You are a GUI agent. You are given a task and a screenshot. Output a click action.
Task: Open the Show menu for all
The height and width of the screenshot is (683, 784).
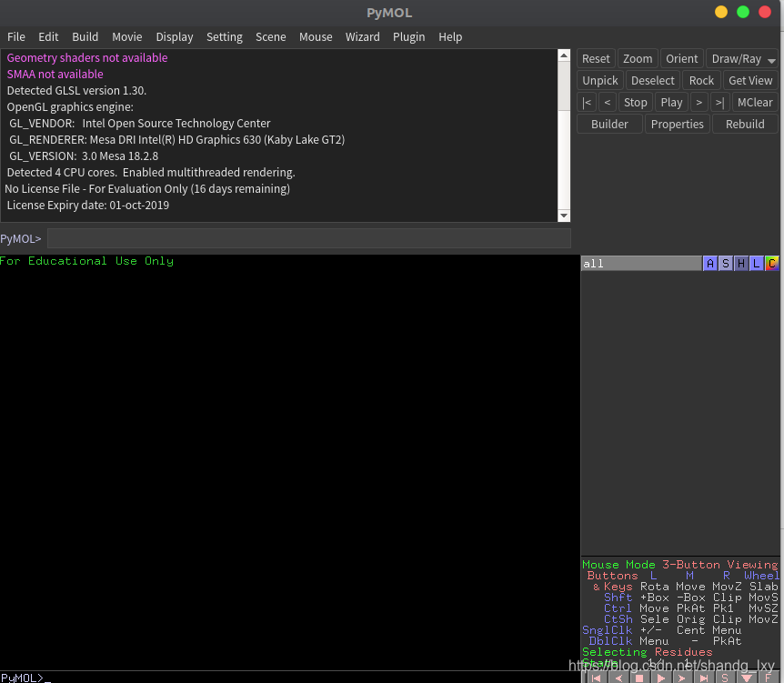click(726, 264)
